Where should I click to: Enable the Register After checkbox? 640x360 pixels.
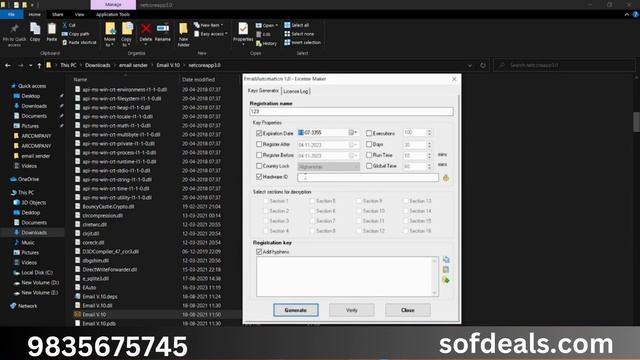pos(259,144)
